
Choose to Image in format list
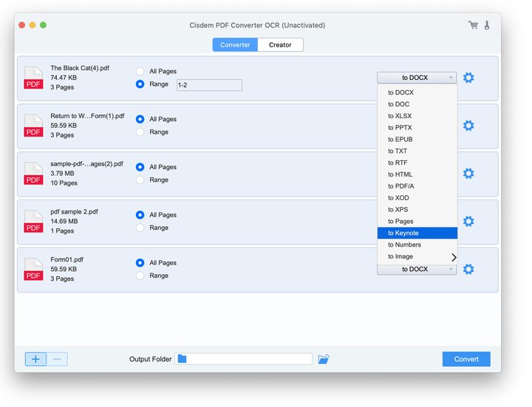click(x=417, y=256)
